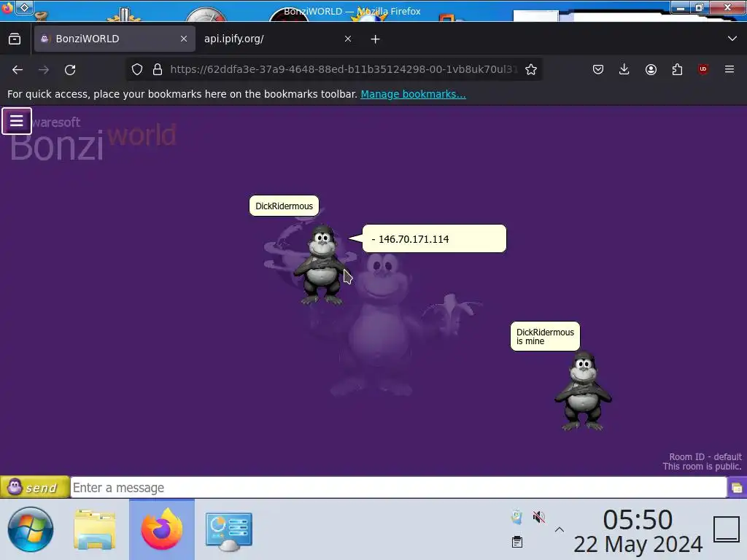Bookmark this page with the star icon

pos(531,69)
